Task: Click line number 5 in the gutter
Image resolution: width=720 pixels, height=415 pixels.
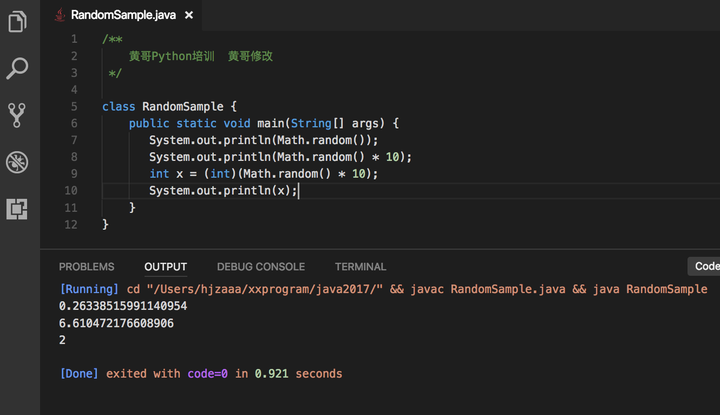Action: pos(74,106)
